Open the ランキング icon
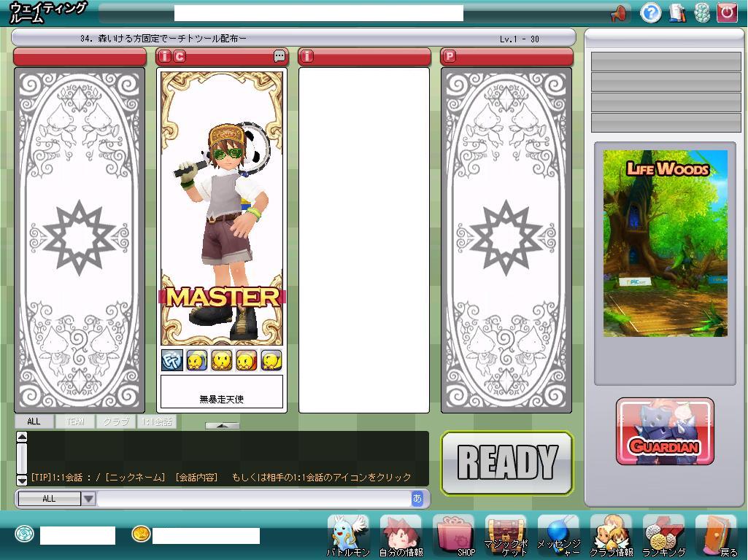 point(663,535)
